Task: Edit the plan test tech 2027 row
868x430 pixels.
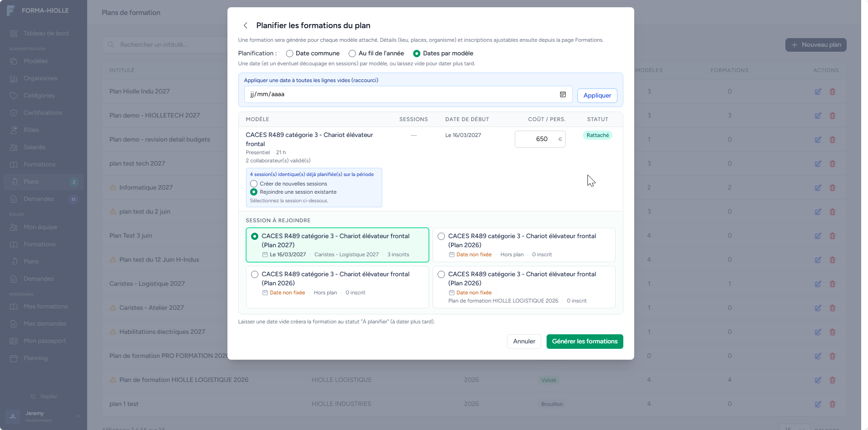Action: click(818, 164)
